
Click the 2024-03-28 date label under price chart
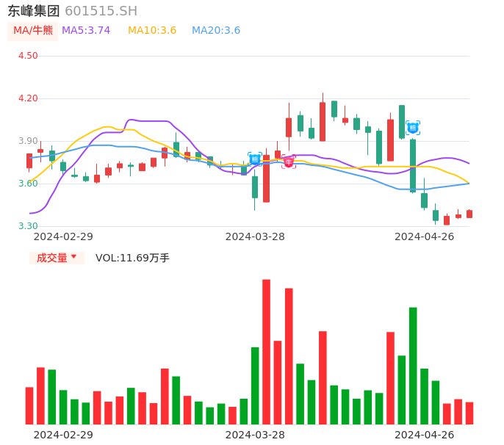(x=255, y=236)
